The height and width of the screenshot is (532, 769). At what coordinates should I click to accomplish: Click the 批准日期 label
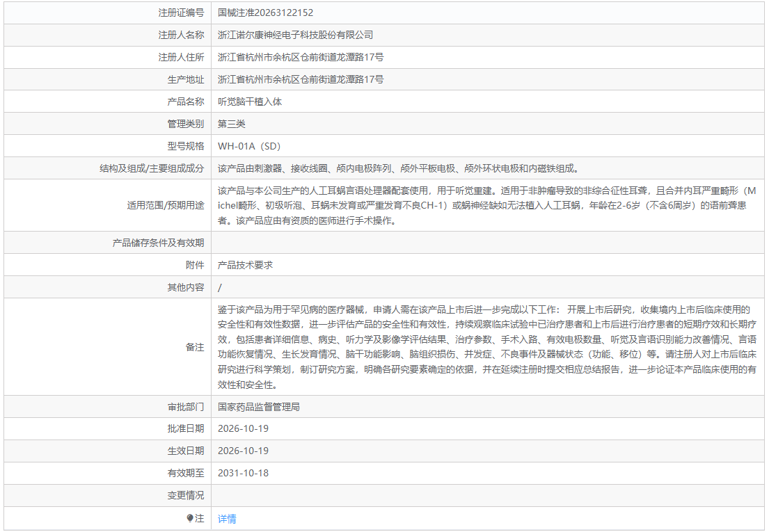tap(185, 428)
